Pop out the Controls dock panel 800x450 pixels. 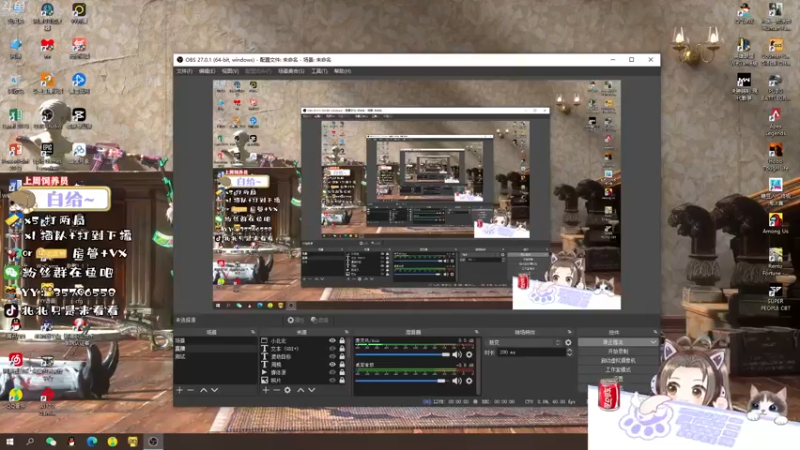pos(655,332)
